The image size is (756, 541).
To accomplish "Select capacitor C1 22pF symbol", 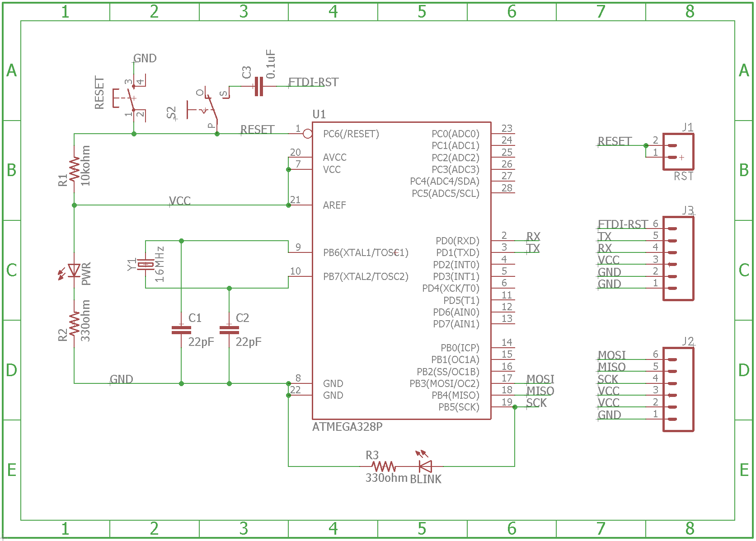I will [181, 330].
